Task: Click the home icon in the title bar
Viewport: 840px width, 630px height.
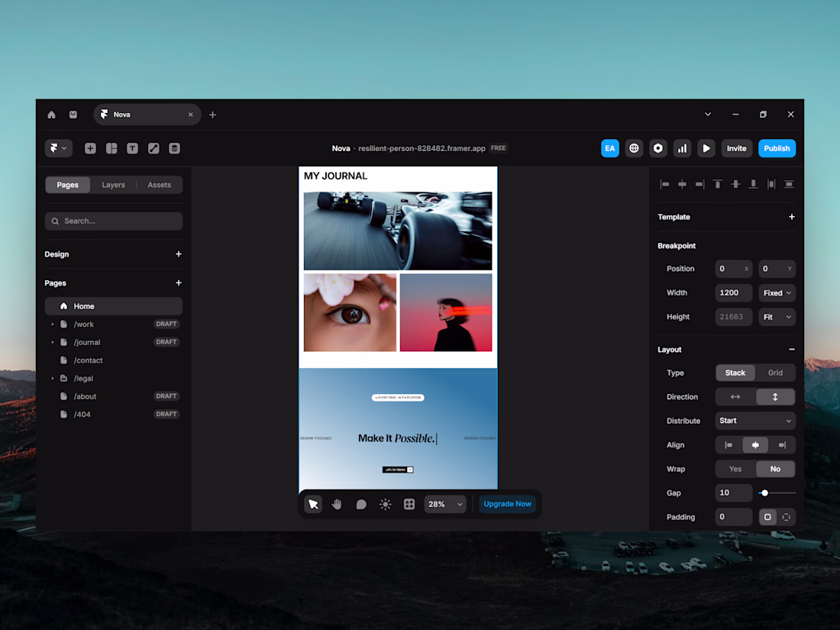Action: (x=51, y=115)
